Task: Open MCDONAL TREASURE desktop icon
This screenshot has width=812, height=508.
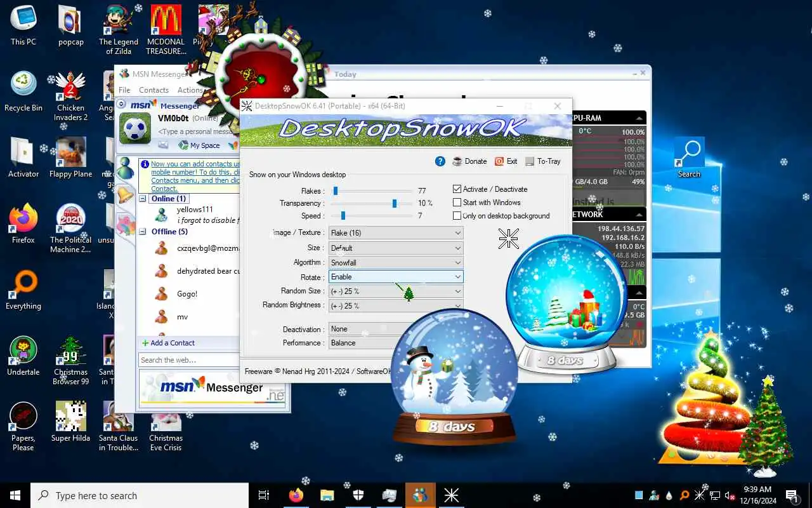Action: tap(166, 30)
